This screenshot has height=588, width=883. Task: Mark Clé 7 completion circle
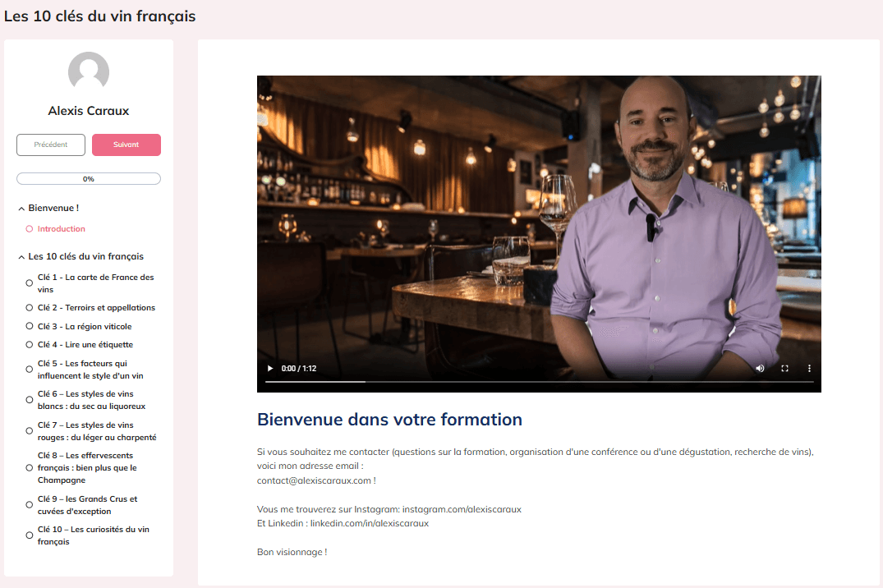tap(30, 431)
